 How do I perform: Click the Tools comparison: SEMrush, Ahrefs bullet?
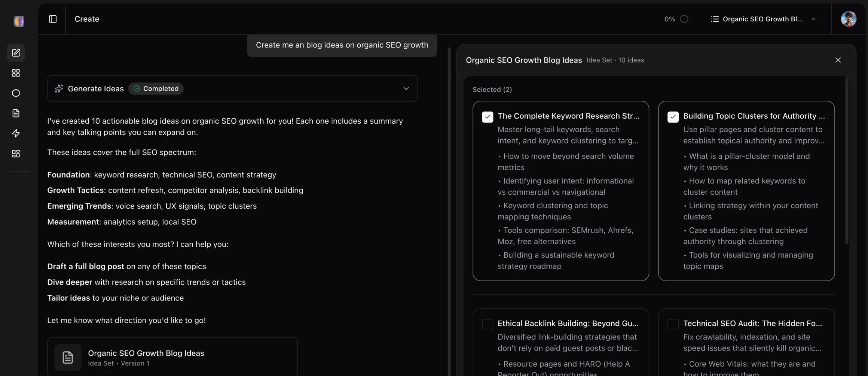coord(565,236)
